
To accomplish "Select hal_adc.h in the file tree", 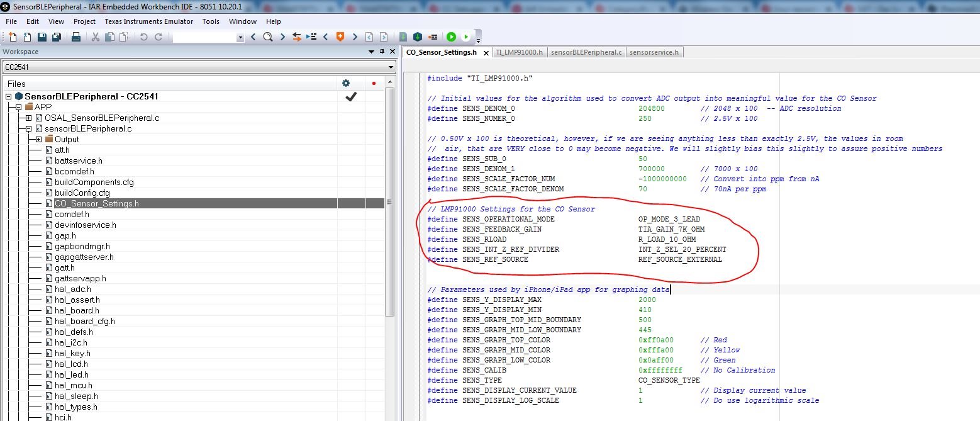I will (x=72, y=289).
